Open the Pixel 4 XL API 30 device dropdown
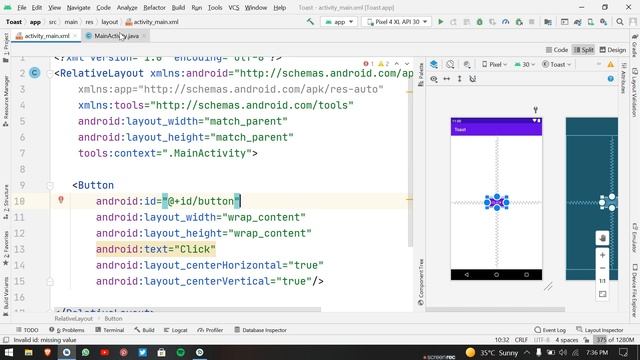 click(x=397, y=22)
